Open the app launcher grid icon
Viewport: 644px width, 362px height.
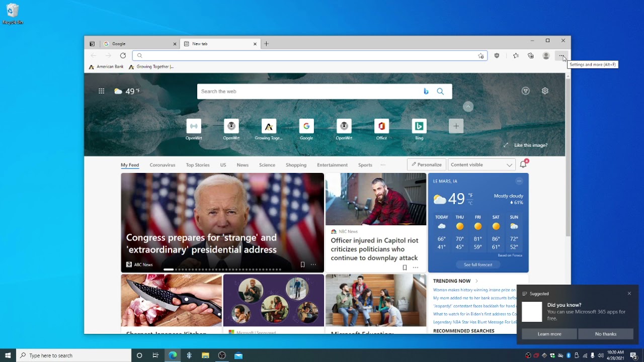(101, 91)
